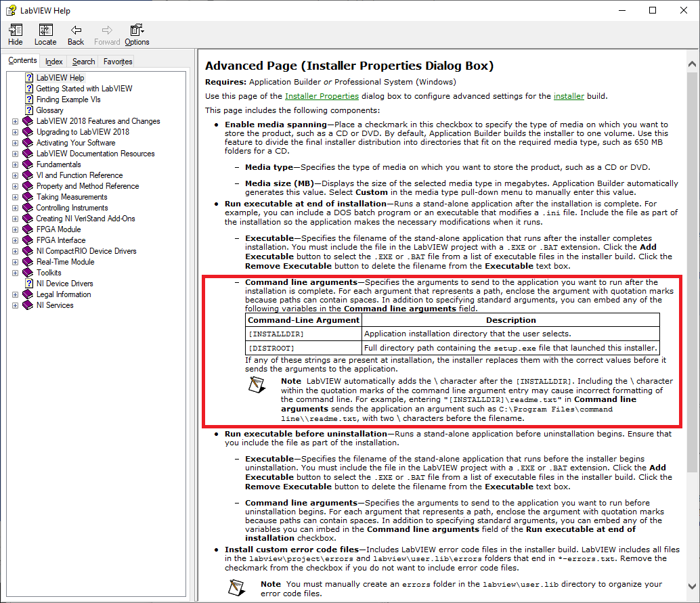The height and width of the screenshot is (603, 700).
Task: Click the vertical scrollbar thumb
Action: click(692, 272)
